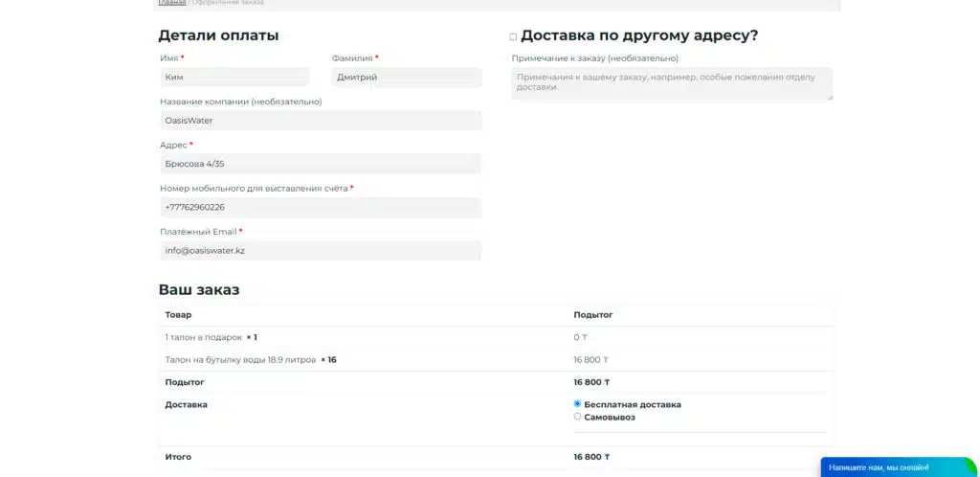Click the Примечание к заказу label
980x477 pixels.
[595, 58]
